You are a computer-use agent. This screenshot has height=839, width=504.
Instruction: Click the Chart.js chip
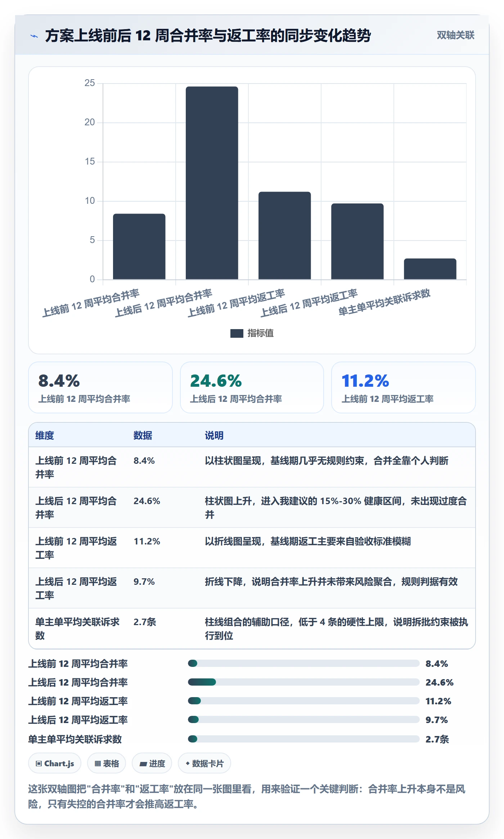[x=55, y=763]
